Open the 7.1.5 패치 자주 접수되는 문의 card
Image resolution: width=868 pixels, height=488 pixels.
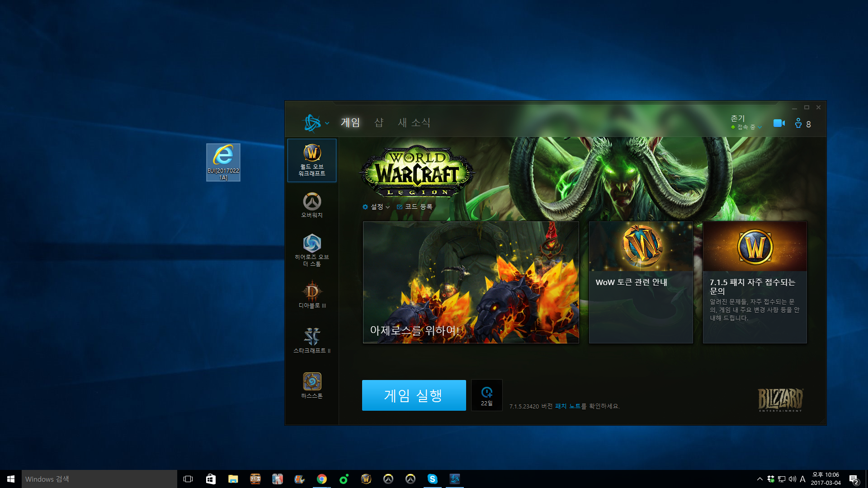[755, 282]
